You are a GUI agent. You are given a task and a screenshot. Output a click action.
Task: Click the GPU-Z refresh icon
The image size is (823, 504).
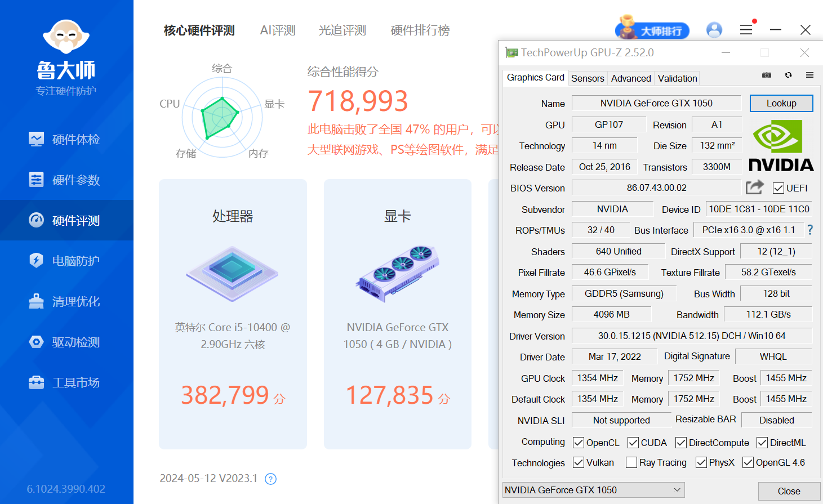pyautogui.click(x=788, y=75)
